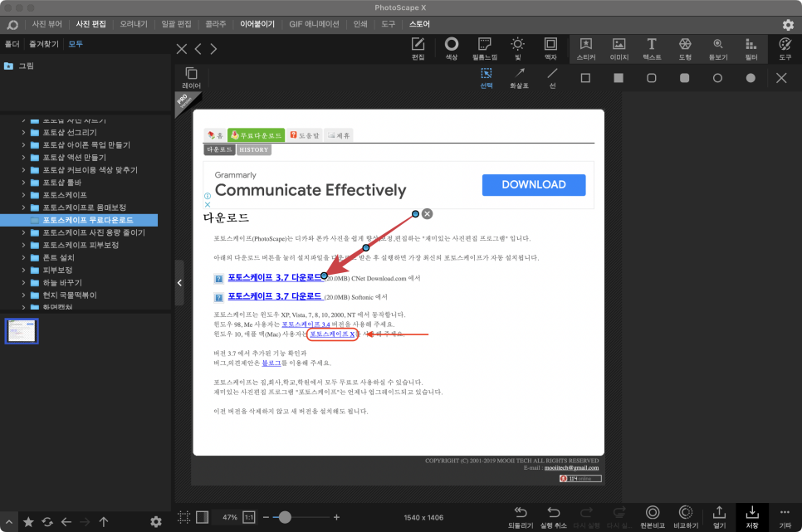
Task: Select the outlined circle shape
Action: click(717, 78)
